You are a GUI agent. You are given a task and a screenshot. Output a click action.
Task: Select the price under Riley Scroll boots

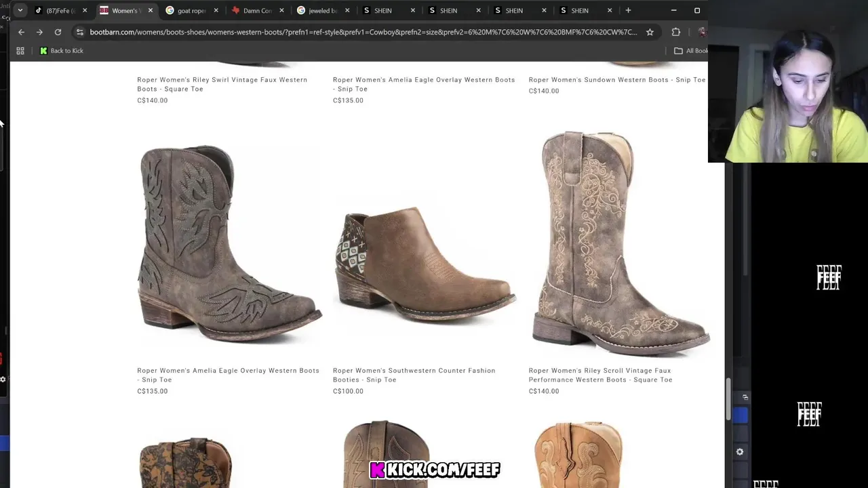tap(544, 391)
